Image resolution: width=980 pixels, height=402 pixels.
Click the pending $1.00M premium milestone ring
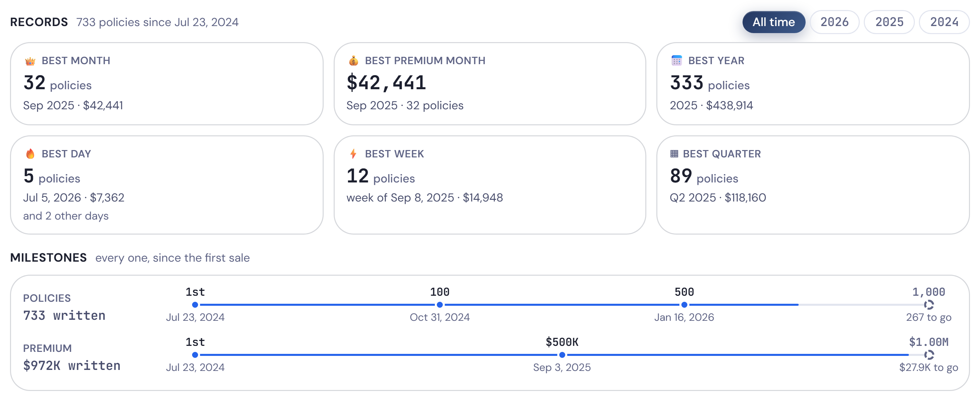click(929, 355)
